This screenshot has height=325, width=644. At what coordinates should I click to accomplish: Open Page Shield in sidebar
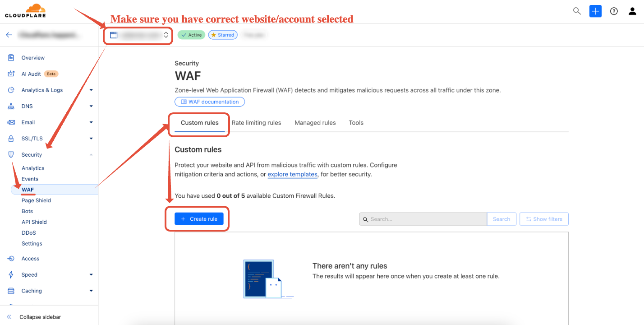36,200
